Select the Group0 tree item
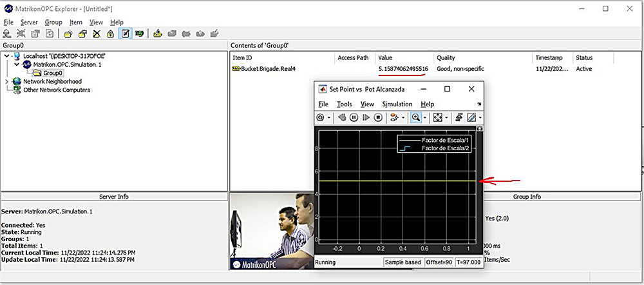644x285 pixels. pyautogui.click(x=48, y=74)
